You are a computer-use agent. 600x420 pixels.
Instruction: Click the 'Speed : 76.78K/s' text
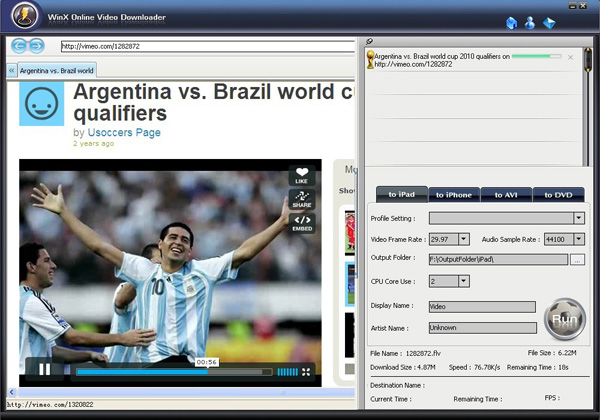pos(474,367)
